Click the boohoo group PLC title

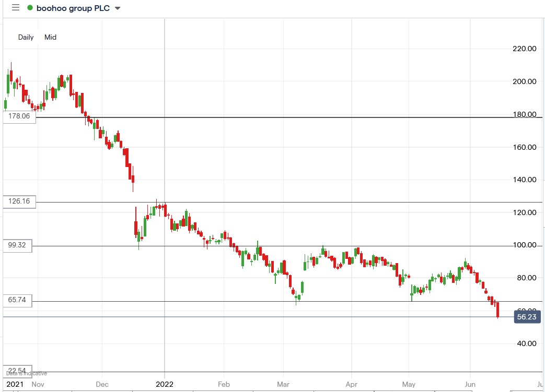pos(73,8)
